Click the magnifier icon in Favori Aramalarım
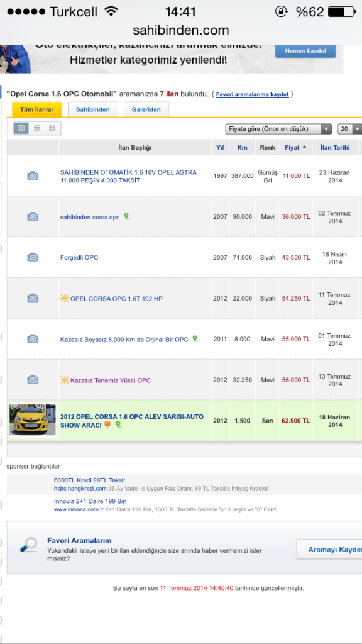 pos(29,544)
